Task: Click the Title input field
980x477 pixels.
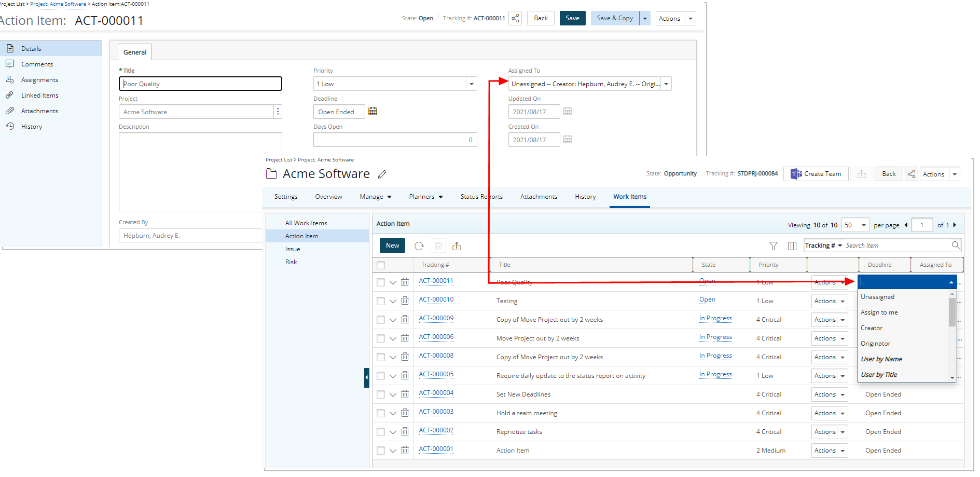Action: 200,84
